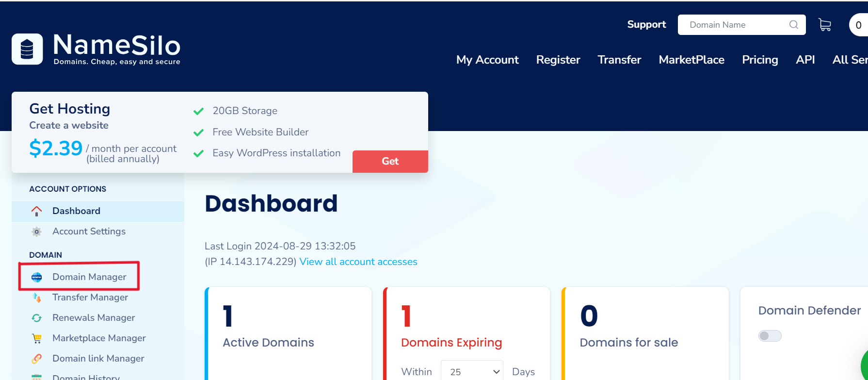Click the Account Settings gear icon
The width and height of the screenshot is (868, 380).
pos(36,231)
